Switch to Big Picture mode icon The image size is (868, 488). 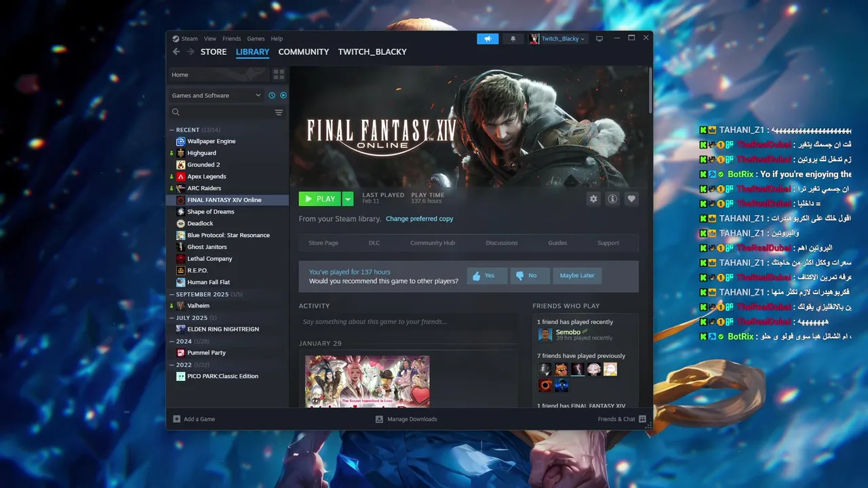[599, 39]
